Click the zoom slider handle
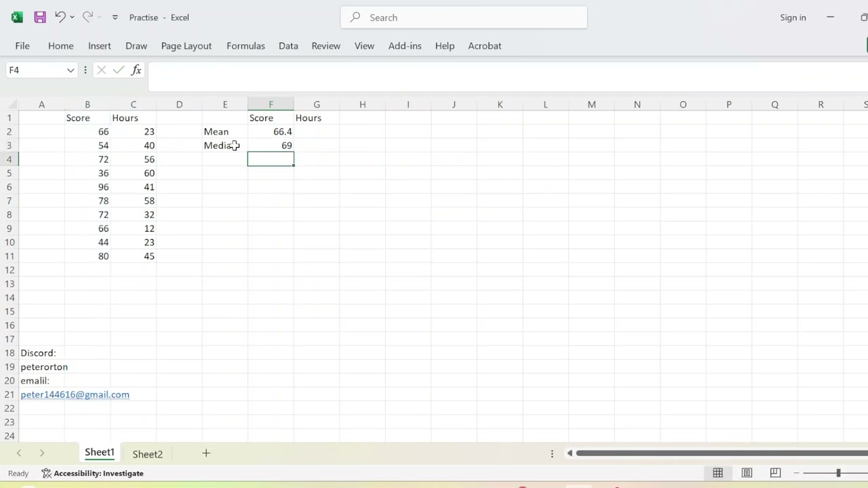 838,473
